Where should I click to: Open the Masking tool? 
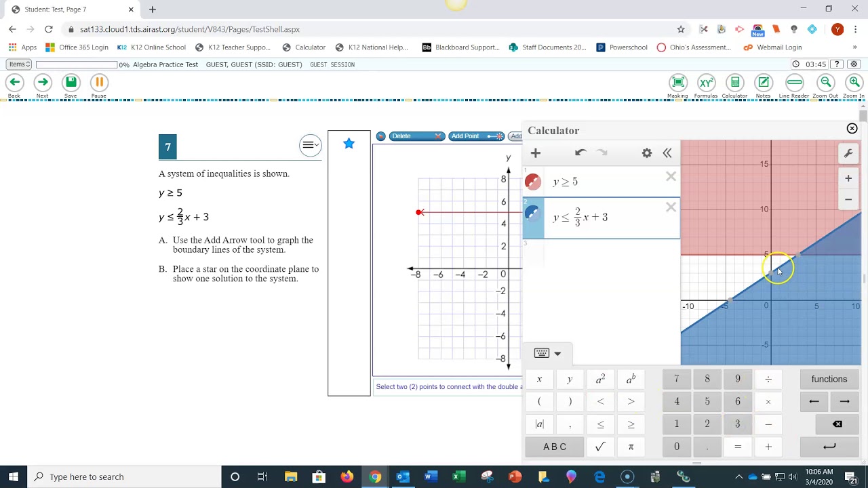[x=677, y=83]
